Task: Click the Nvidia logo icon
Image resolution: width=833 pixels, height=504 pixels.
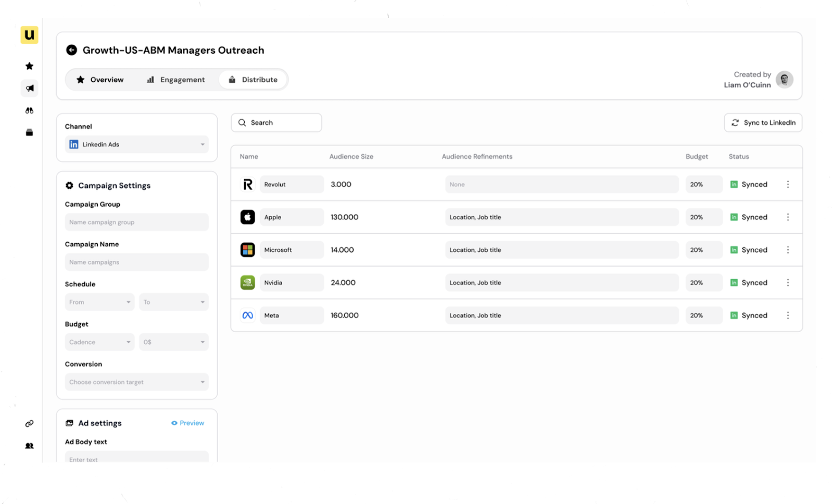Action: point(248,283)
